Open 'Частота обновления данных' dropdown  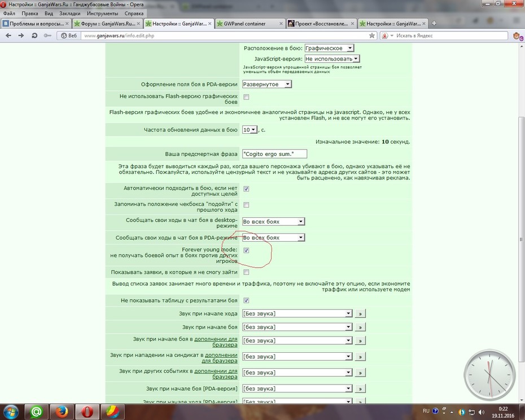click(250, 130)
